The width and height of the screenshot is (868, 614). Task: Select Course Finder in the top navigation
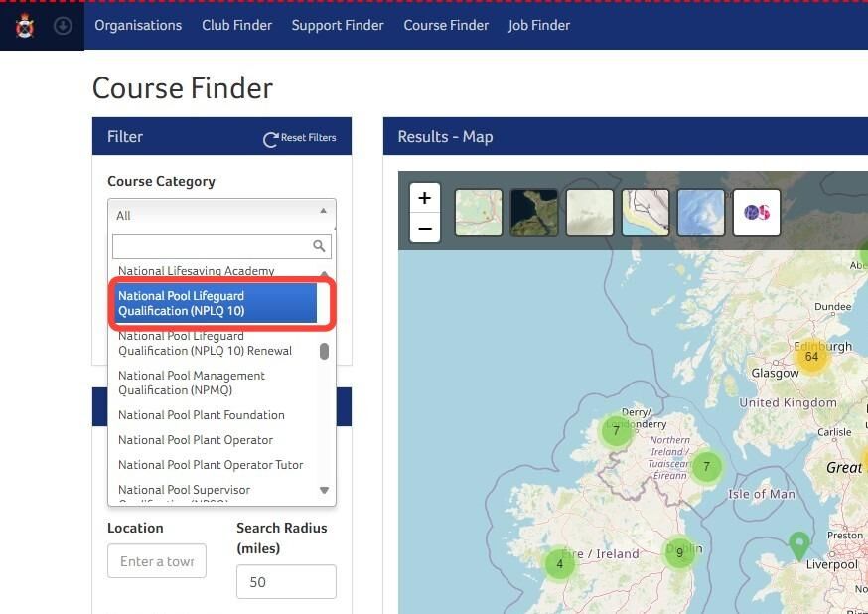[x=446, y=26]
